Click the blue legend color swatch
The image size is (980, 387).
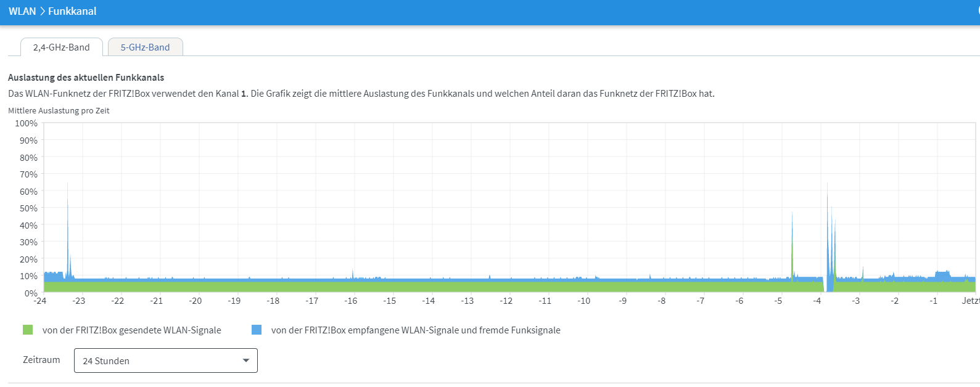257,330
